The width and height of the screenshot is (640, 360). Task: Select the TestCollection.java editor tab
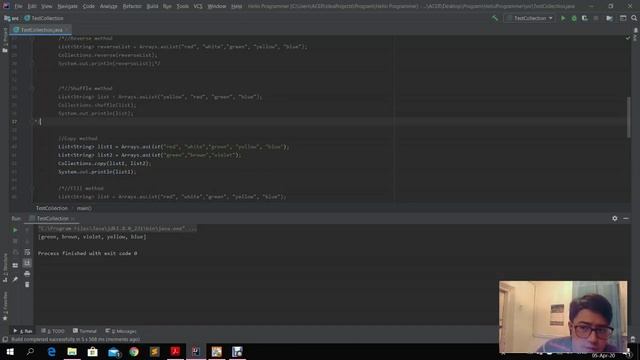tap(40, 30)
